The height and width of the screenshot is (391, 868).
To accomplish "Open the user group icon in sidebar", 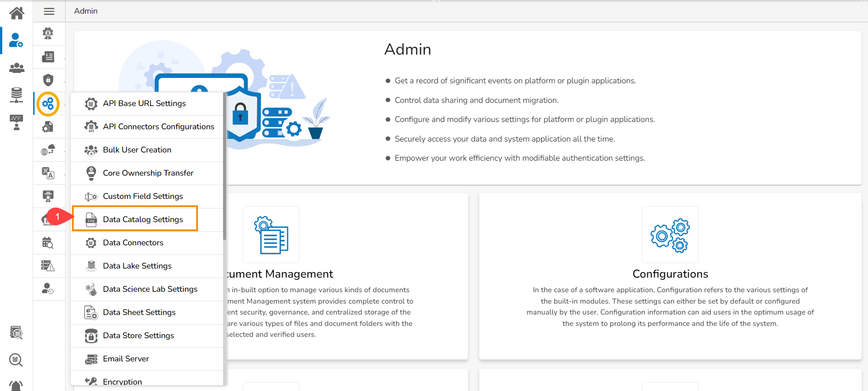I will click(17, 68).
